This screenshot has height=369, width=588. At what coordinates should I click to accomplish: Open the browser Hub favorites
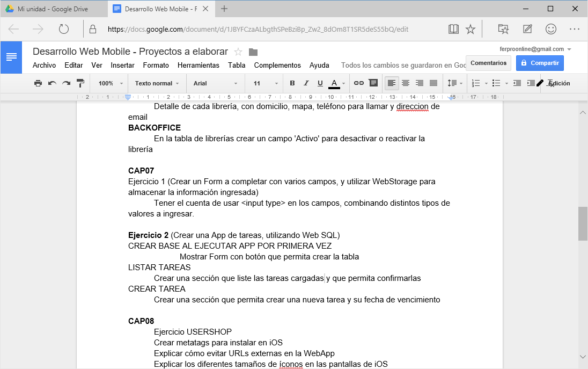[x=503, y=29]
